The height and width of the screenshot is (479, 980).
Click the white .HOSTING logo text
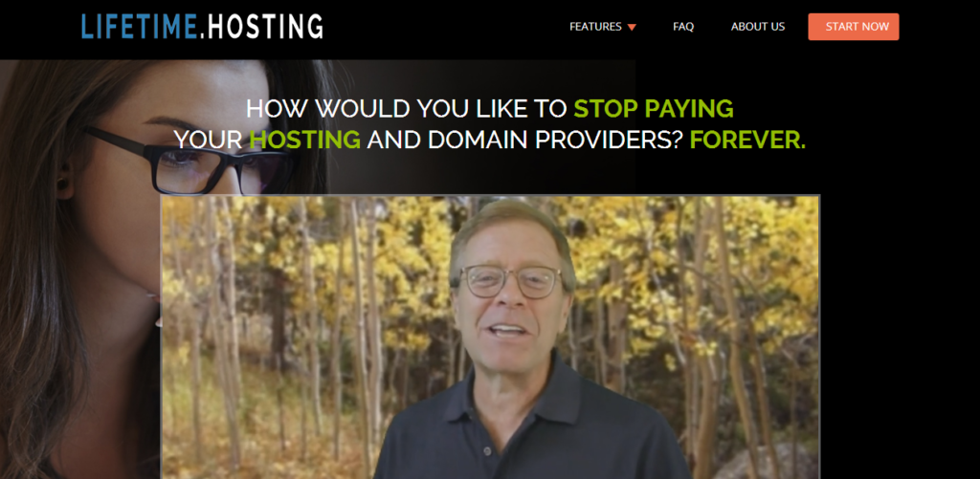pyautogui.click(x=262, y=26)
